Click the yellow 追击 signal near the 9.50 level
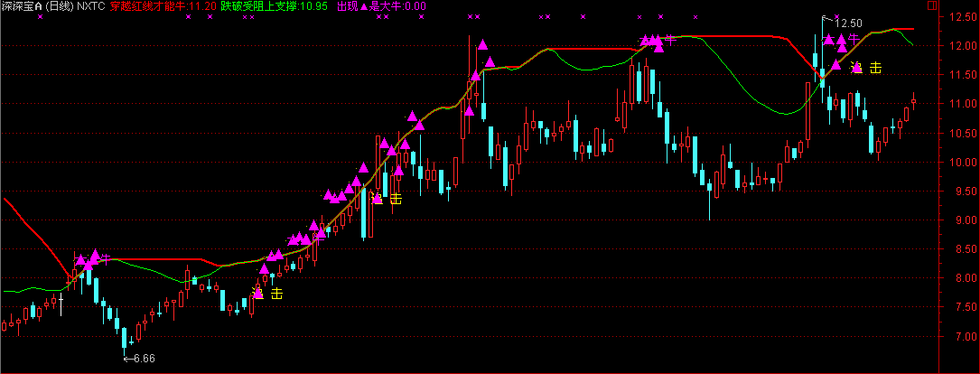 coord(387,199)
